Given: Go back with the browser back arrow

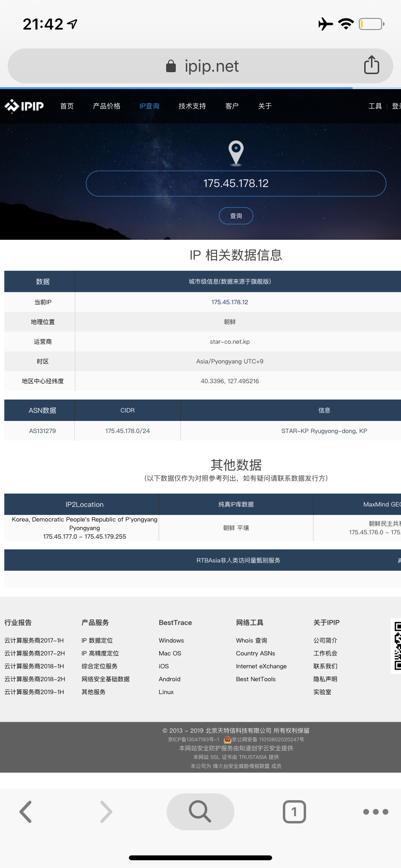Looking at the screenshot, I should [x=26, y=812].
